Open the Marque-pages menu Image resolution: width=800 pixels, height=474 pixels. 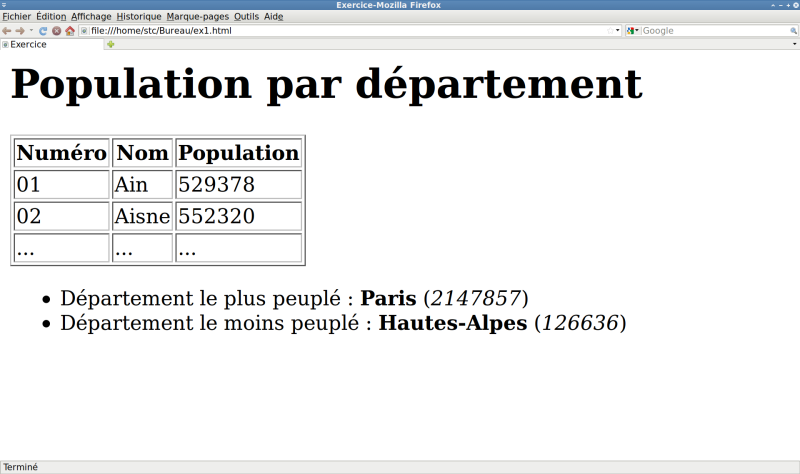tap(197, 16)
